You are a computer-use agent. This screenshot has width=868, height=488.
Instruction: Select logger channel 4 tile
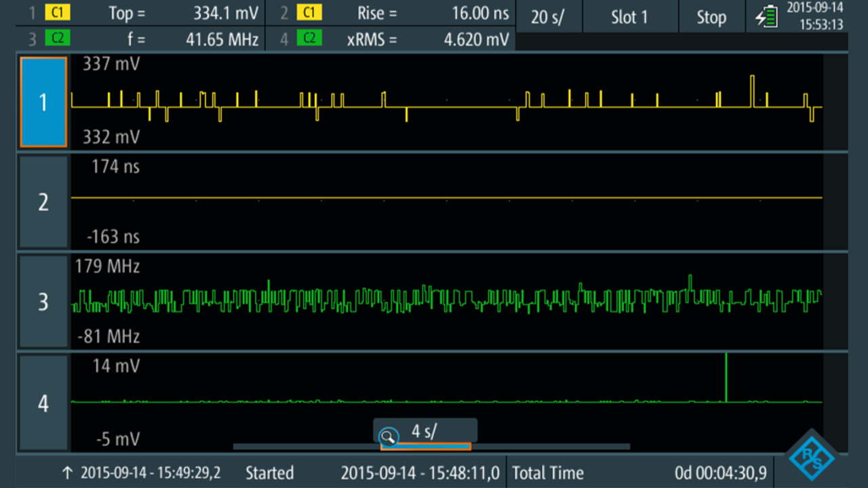click(x=43, y=403)
